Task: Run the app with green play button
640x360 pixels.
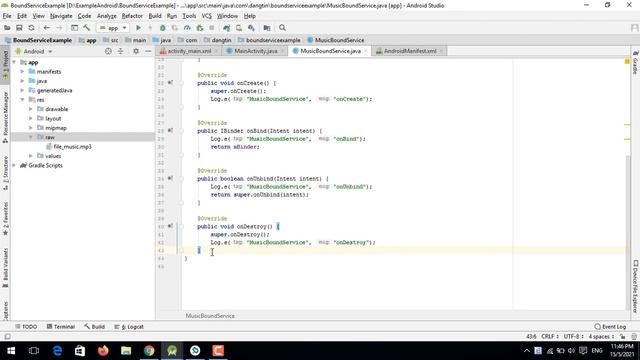Action: coord(138,28)
